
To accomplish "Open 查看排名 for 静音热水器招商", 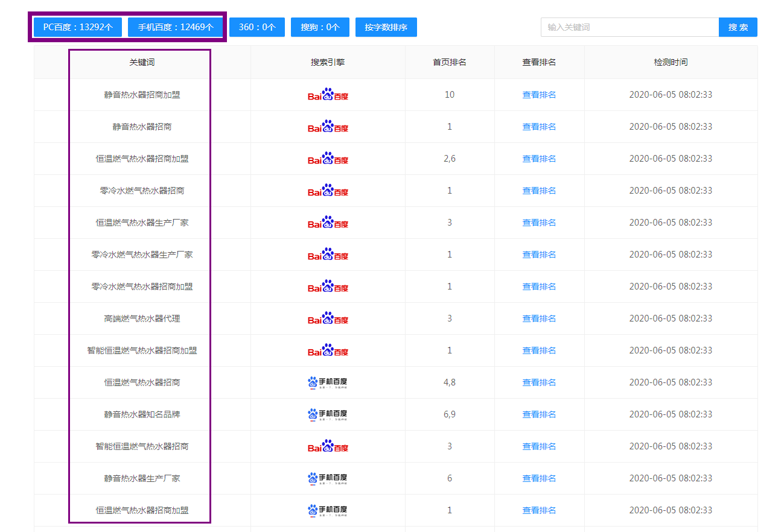I will point(539,127).
